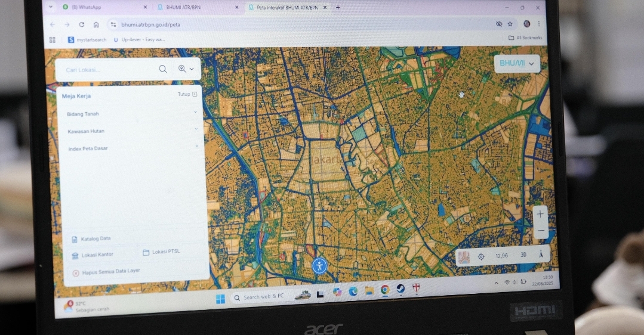The width and height of the screenshot is (644, 335).
Task: Reset map north with compass arrow icon
Action: pos(541,255)
